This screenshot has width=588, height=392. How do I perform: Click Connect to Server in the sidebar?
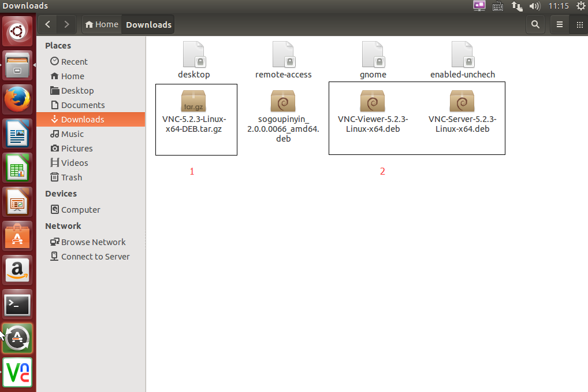[x=95, y=256]
